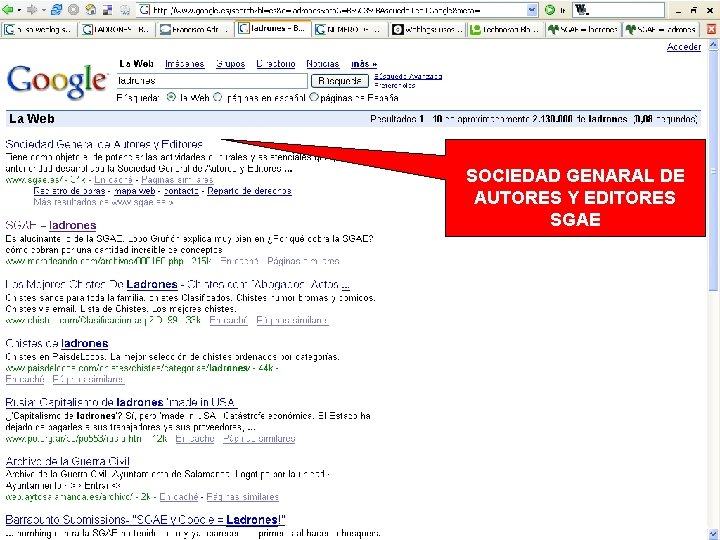Click the grey Forward arrow
The height and width of the screenshot is (540, 720).
click(x=32, y=9)
